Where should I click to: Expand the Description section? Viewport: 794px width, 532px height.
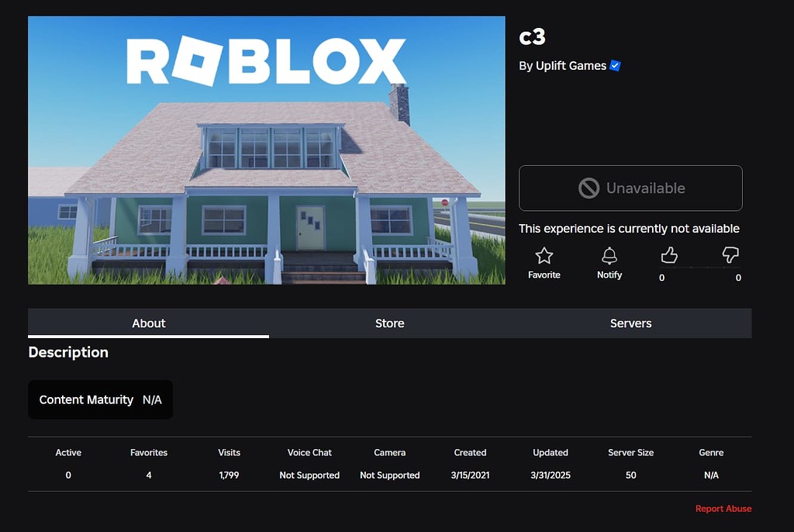68,352
